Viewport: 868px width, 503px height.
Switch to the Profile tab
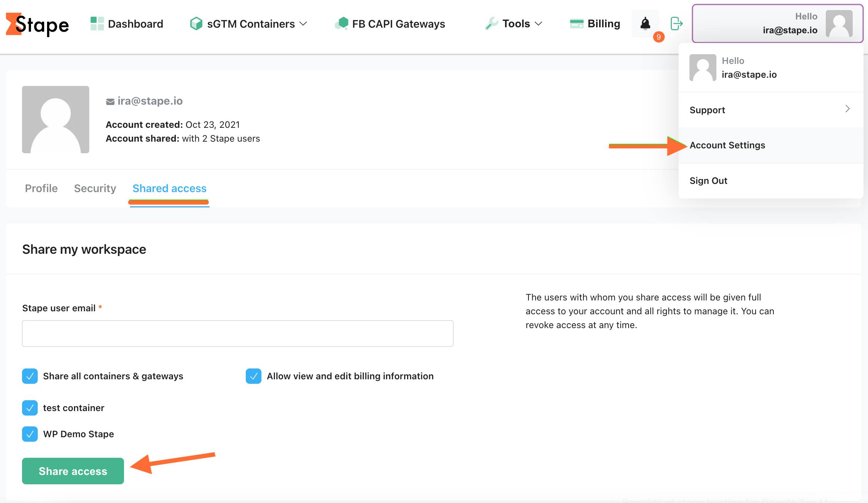pos(41,188)
